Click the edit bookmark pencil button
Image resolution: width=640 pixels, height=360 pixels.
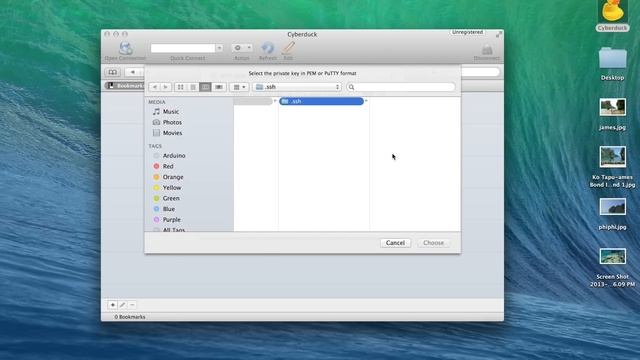coord(122,305)
